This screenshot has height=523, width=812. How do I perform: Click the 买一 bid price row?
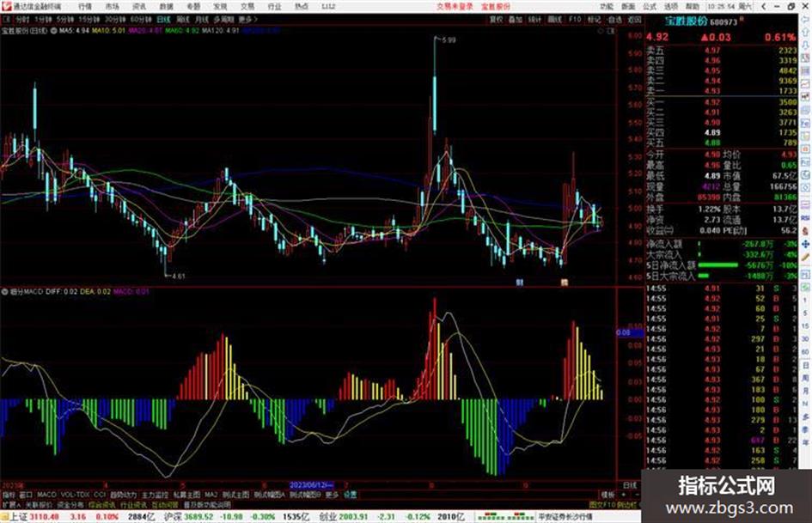721,102
